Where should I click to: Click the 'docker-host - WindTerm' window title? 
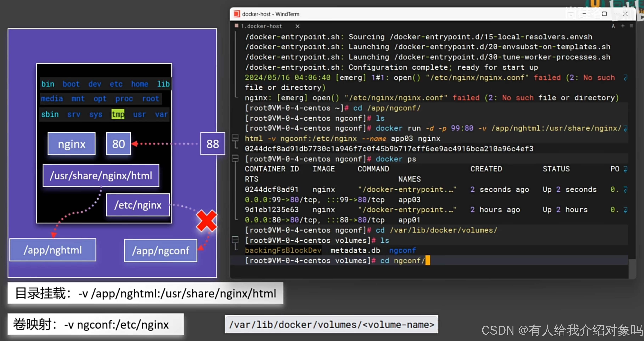coord(270,14)
